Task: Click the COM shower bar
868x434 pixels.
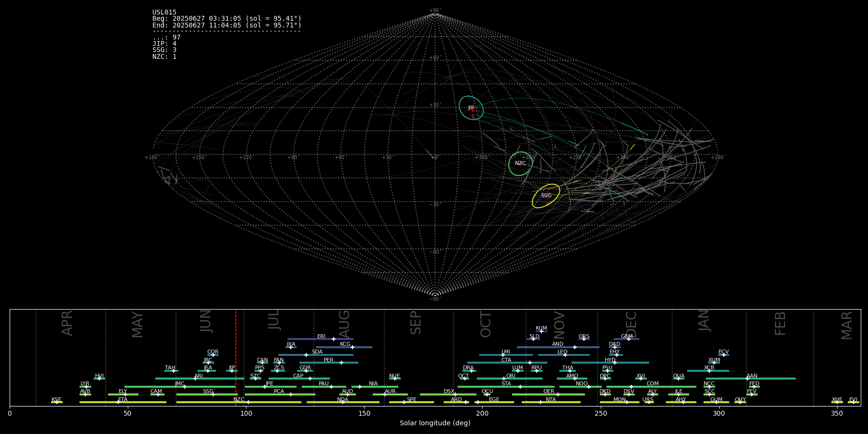Action: 651,386
